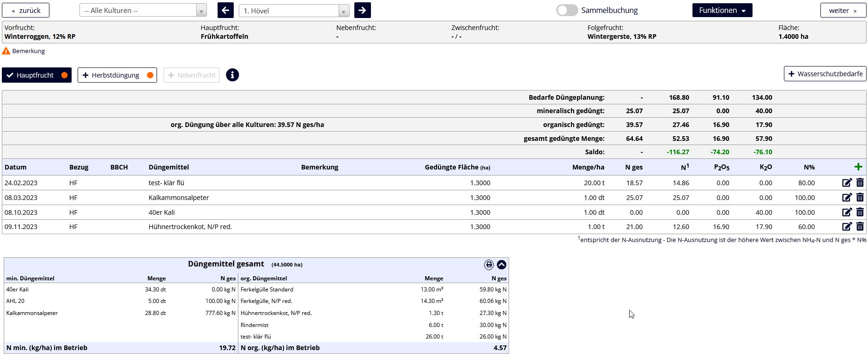This screenshot has height=357, width=868.
Task: Click the Saldo value -76.10
Action: (763, 152)
